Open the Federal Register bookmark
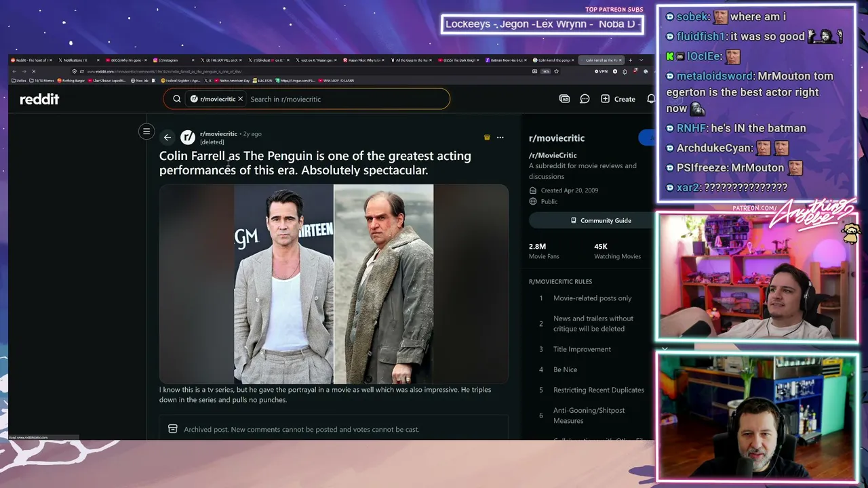Screen dimensions: 868x488 coord(179,81)
